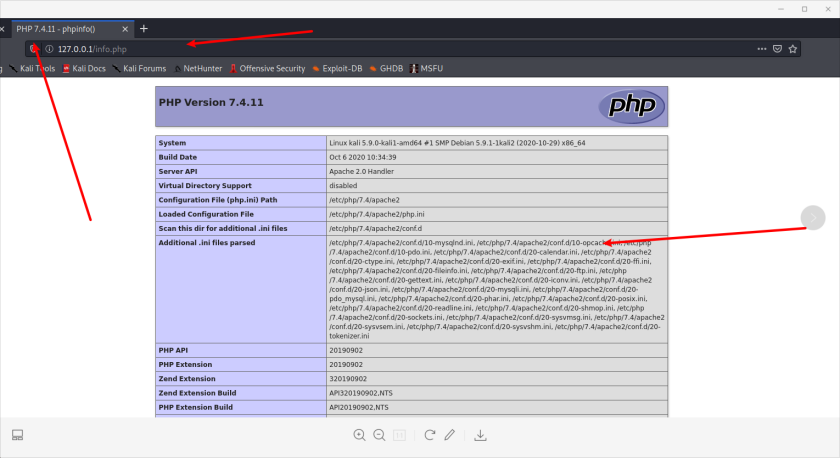The height and width of the screenshot is (459, 840).
Task: Open the NetHunter bookmark
Action: pos(198,69)
